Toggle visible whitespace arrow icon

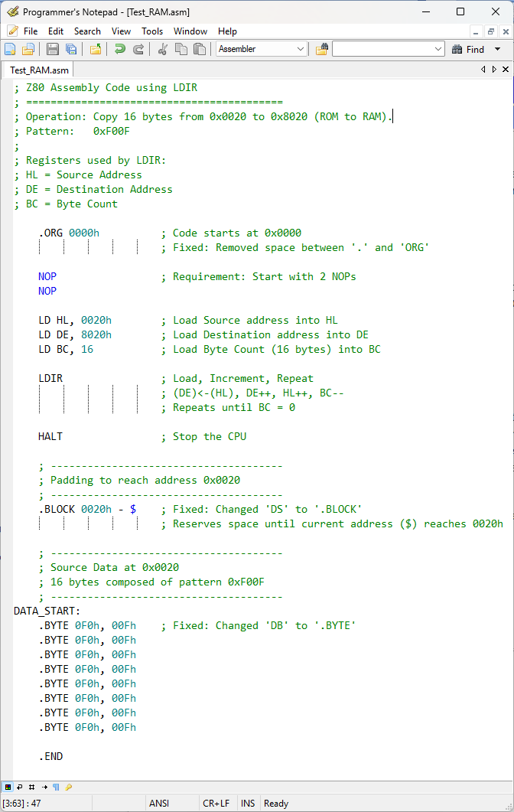(44, 787)
